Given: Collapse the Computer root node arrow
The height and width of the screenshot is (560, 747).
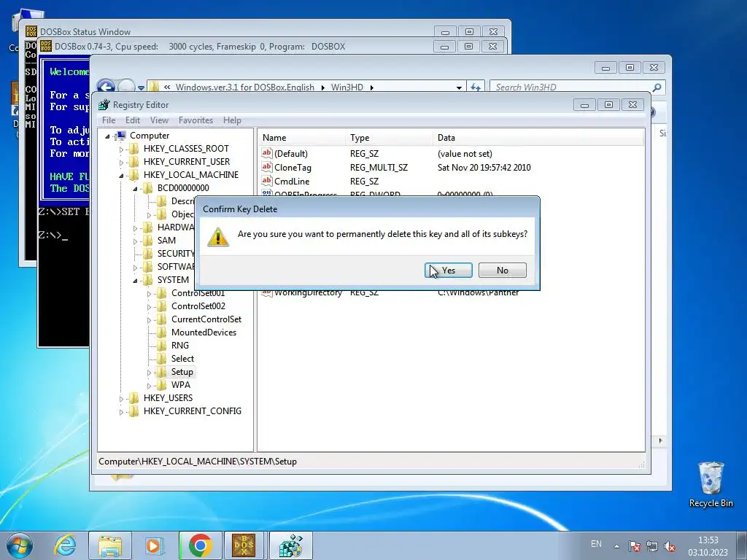Looking at the screenshot, I should (x=108, y=136).
